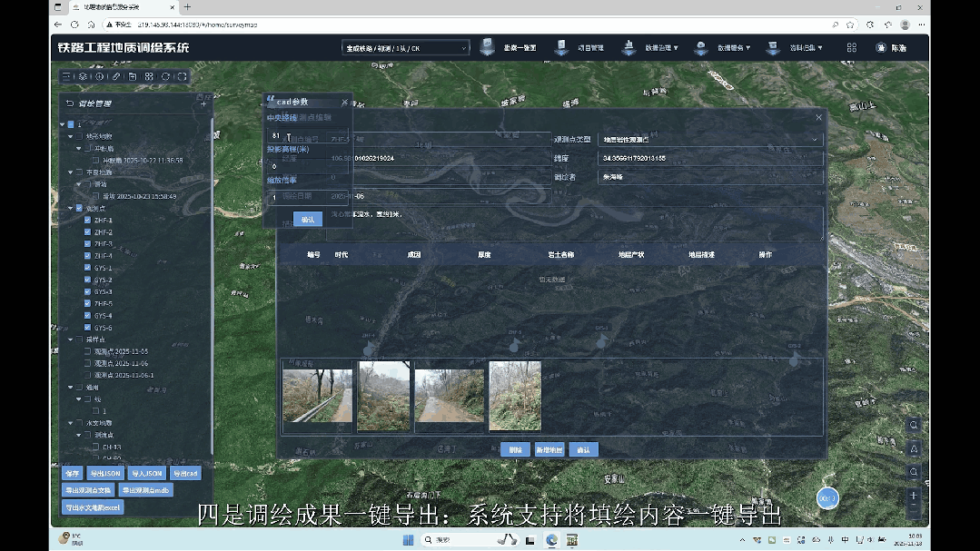Click browser favorites star icon
Image resolution: width=980 pixels, height=551 pixels.
tap(850, 25)
